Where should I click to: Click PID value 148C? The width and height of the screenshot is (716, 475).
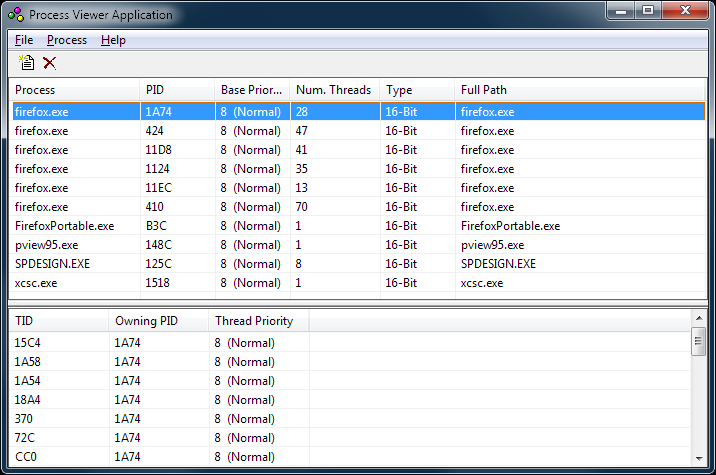[158, 245]
